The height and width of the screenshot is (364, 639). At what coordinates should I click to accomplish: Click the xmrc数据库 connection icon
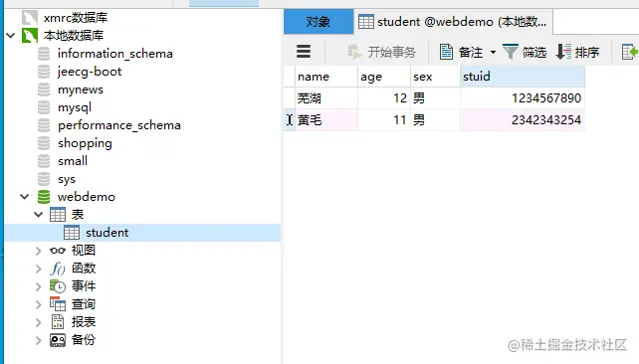coord(30,18)
